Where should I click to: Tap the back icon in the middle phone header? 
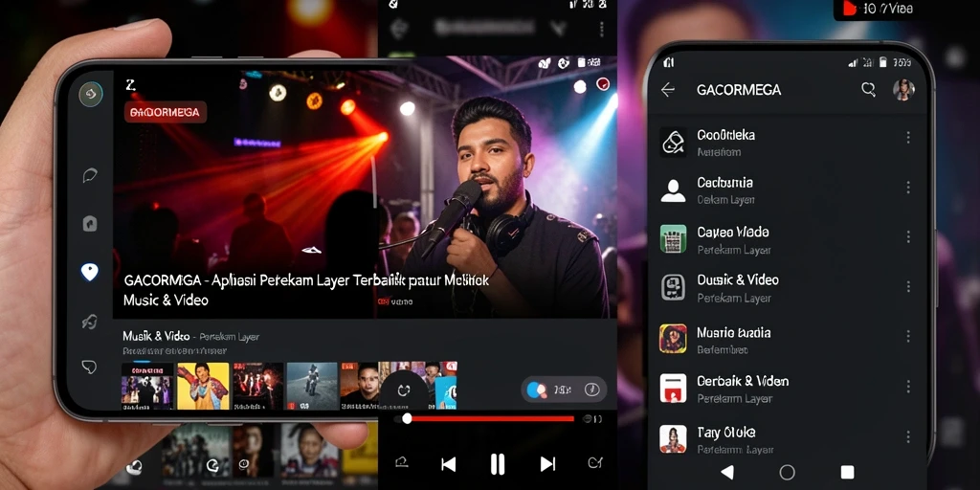(399, 28)
